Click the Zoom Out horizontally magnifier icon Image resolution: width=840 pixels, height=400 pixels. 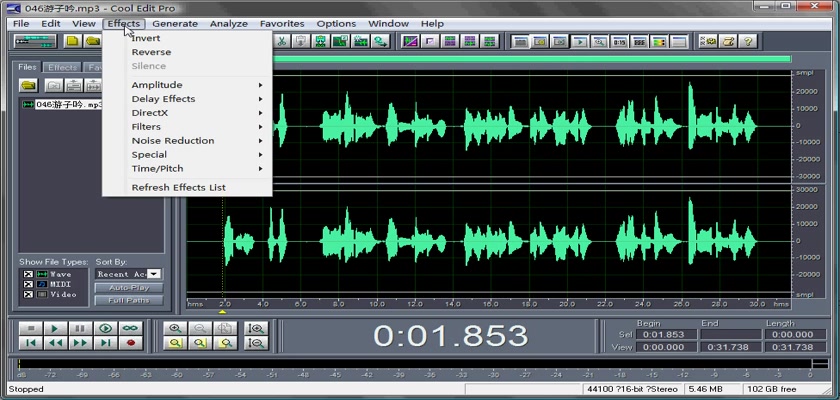click(200, 328)
